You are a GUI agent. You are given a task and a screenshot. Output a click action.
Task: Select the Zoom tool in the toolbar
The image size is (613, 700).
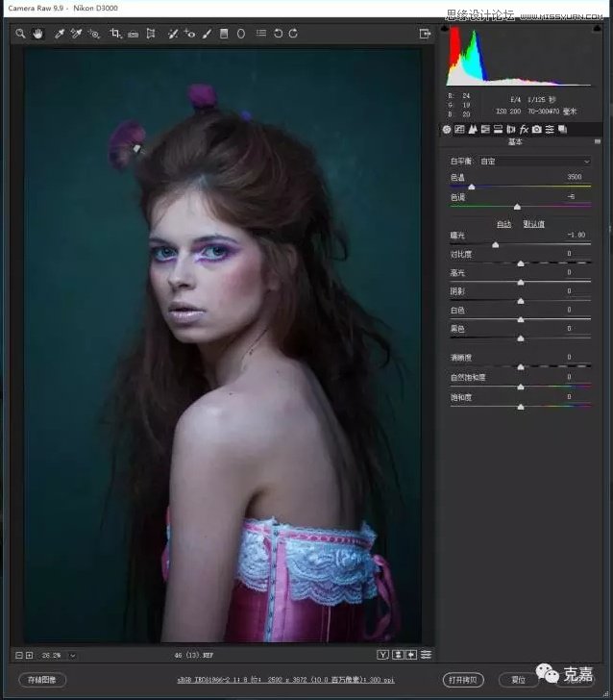[20, 34]
